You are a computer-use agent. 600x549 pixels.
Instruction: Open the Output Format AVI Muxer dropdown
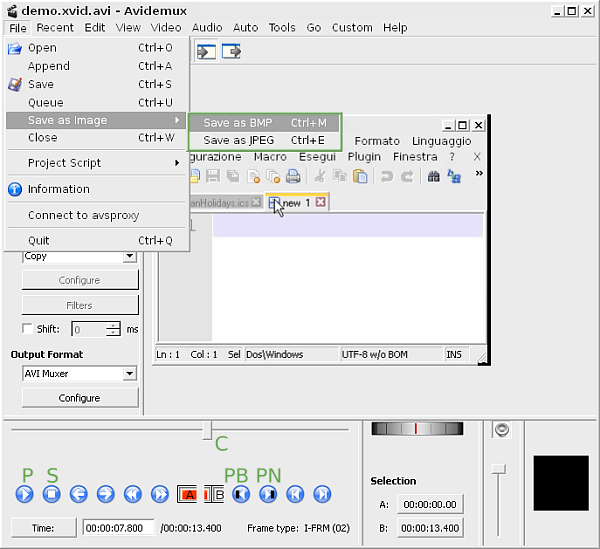pyautogui.click(x=79, y=374)
